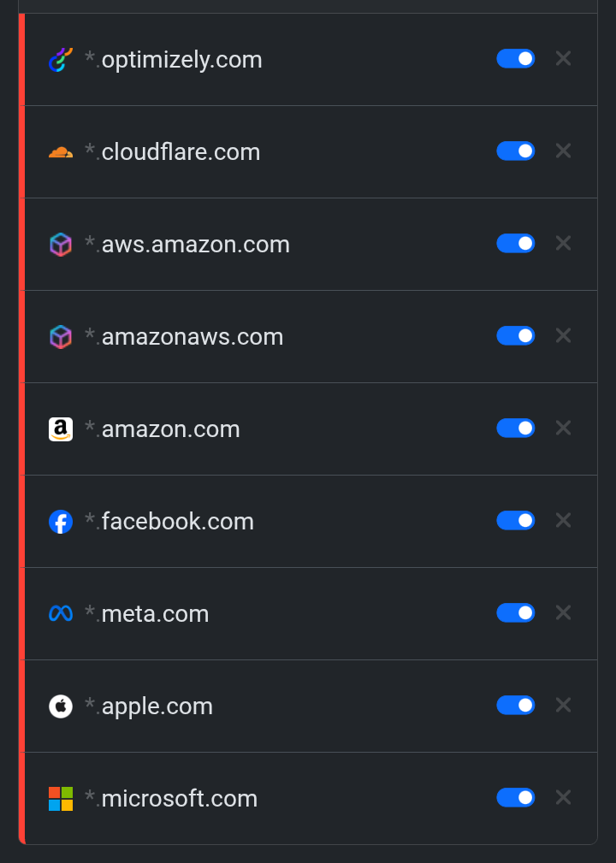Click the Amazon logo icon
The image size is (616, 863).
coord(61,429)
